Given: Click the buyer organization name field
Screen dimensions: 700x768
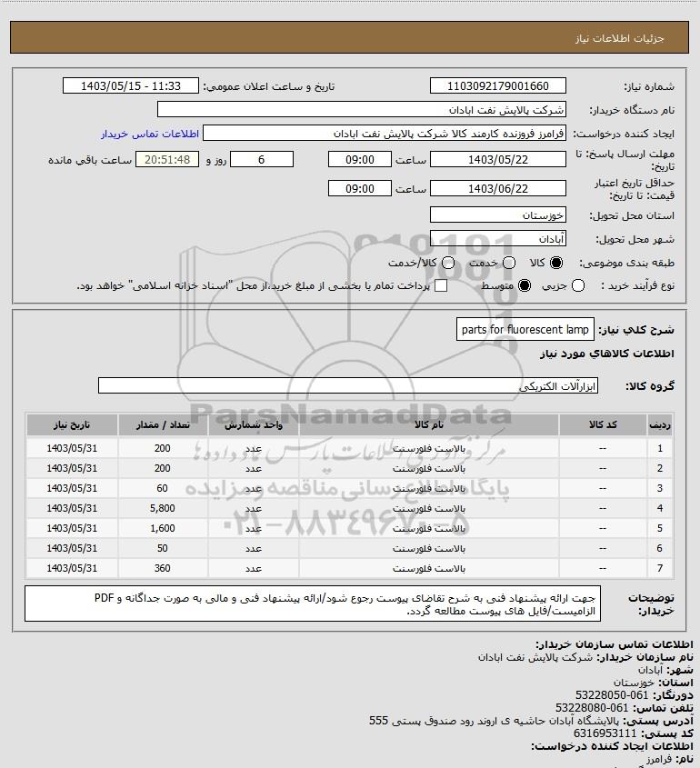Looking at the screenshot, I should point(362,109).
